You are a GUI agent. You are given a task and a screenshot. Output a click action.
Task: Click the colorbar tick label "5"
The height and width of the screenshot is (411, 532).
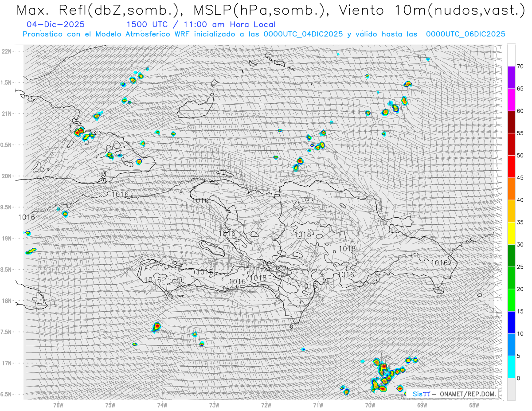tap(519, 356)
